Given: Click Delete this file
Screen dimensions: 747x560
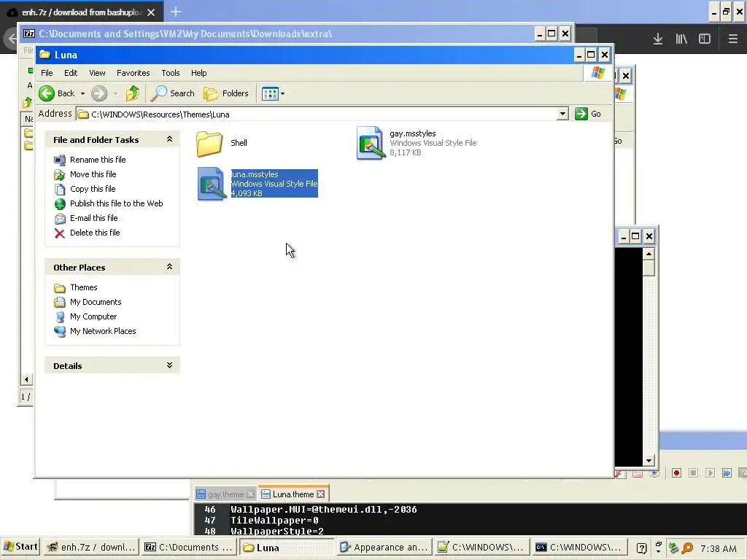Looking at the screenshot, I should (x=95, y=233).
